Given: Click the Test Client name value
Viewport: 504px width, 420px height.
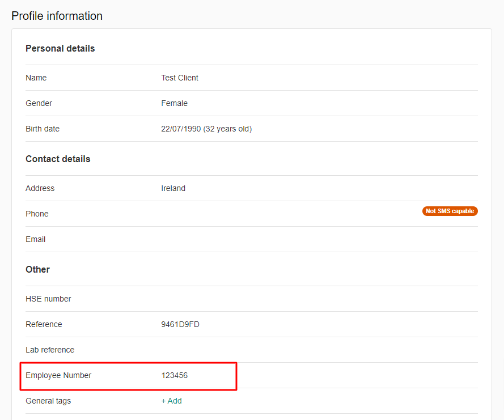Looking at the screenshot, I should pyautogui.click(x=180, y=78).
